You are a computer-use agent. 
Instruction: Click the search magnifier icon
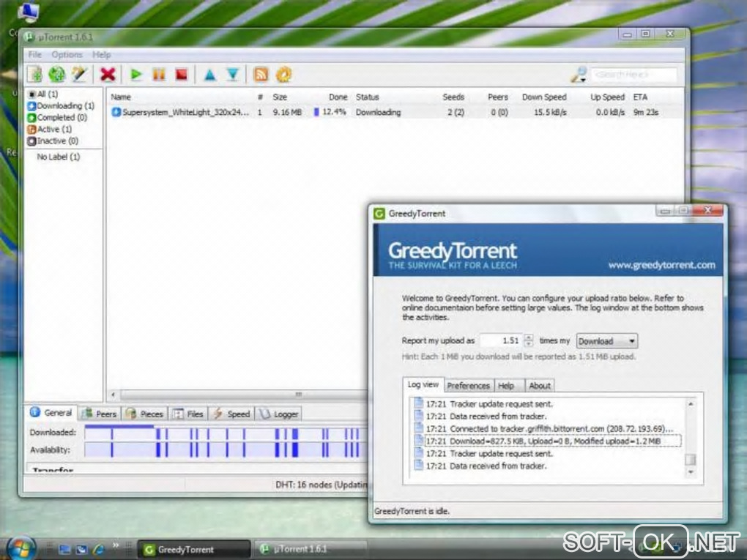(579, 74)
